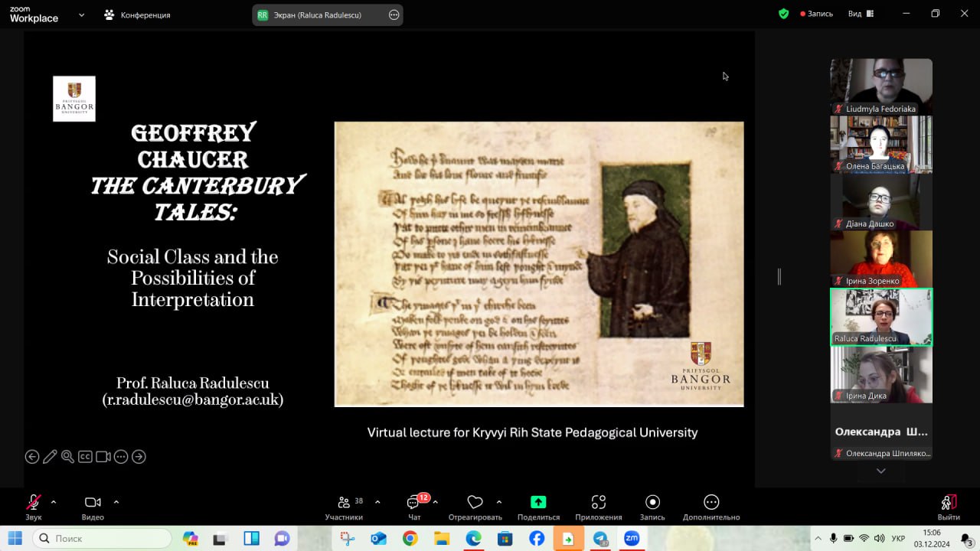980x551 pixels.
Task: Select Олександра Шпиляко participant tile
Action: [881, 432]
